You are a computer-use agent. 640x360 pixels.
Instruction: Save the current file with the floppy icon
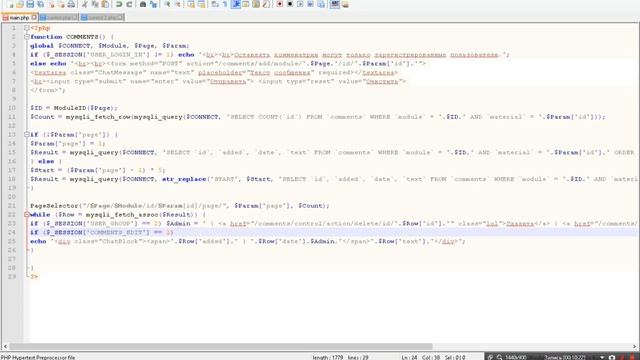(30, 4)
